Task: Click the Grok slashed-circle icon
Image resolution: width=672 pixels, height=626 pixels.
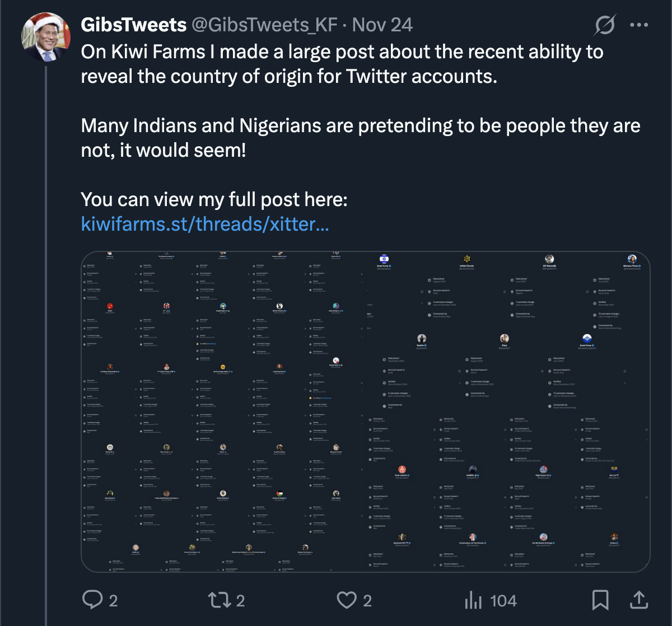Action: coord(605,25)
